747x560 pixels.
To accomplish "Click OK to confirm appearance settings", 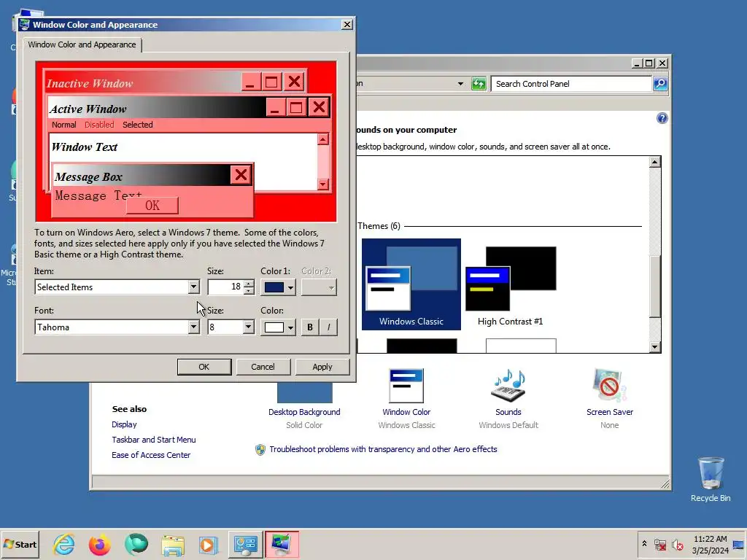I will point(204,367).
